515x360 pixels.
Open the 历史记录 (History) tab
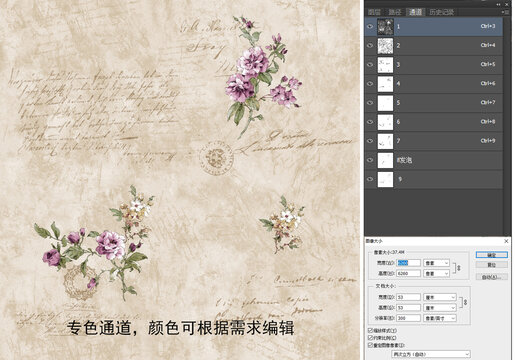[441, 12]
